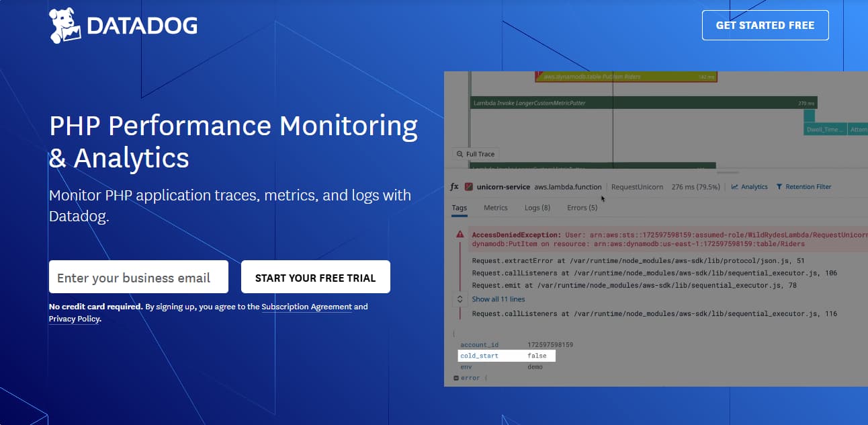Click the Datadog dog logo

(x=65, y=26)
